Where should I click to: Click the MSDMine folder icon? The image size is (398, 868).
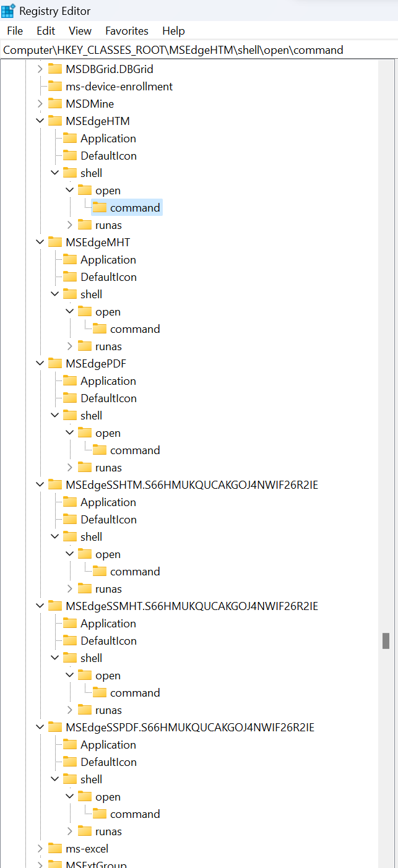(x=56, y=104)
